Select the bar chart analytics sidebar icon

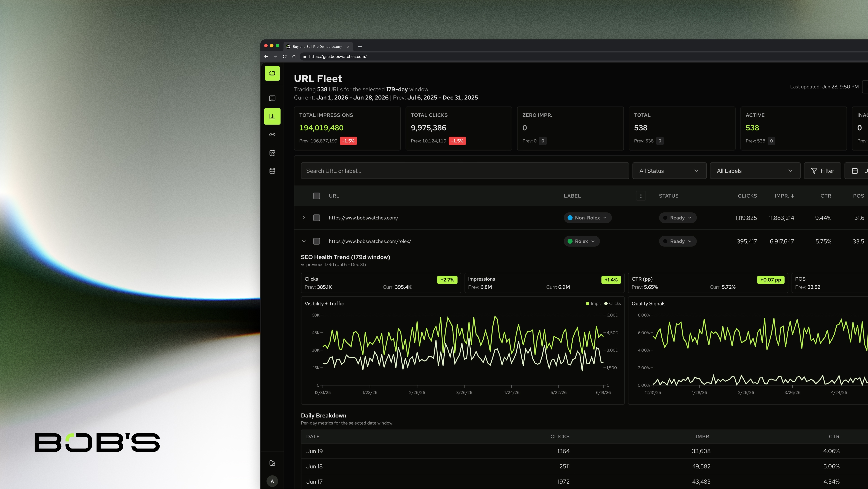click(x=272, y=116)
